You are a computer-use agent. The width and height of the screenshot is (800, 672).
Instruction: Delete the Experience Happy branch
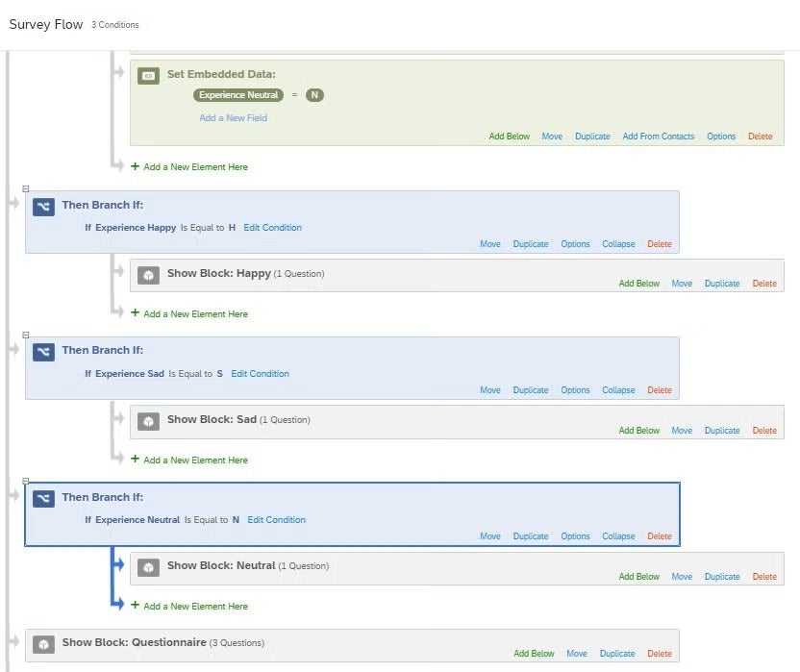[660, 244]
